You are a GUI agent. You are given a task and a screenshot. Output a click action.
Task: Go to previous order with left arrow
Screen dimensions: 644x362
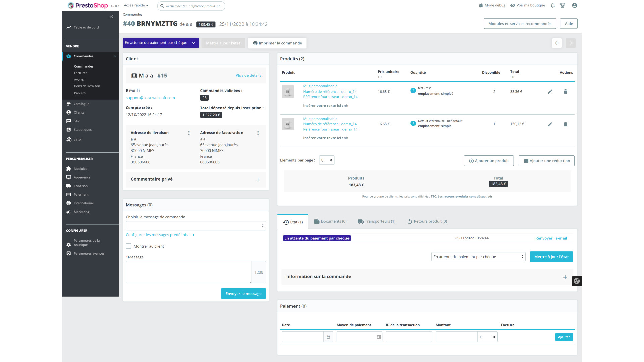pos(557,43)
